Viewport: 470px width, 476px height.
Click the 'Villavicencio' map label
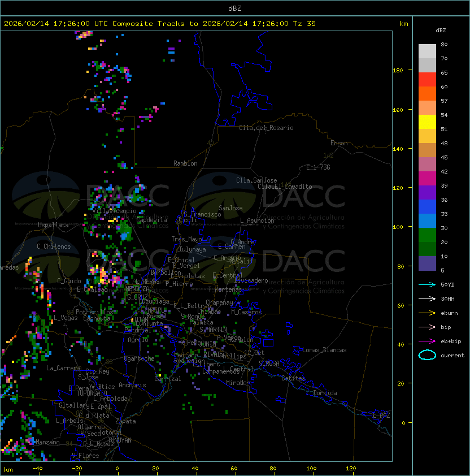pos(114,211)
